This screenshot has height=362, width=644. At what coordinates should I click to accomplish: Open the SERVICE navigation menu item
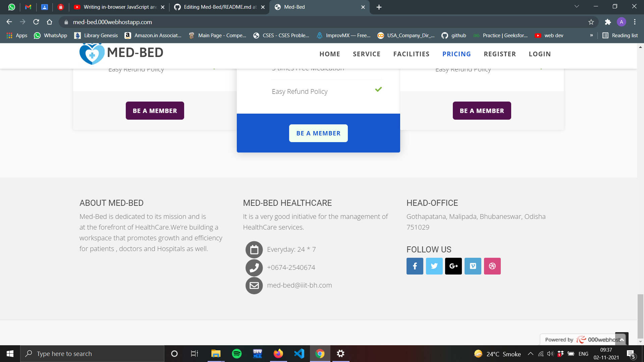367,54
